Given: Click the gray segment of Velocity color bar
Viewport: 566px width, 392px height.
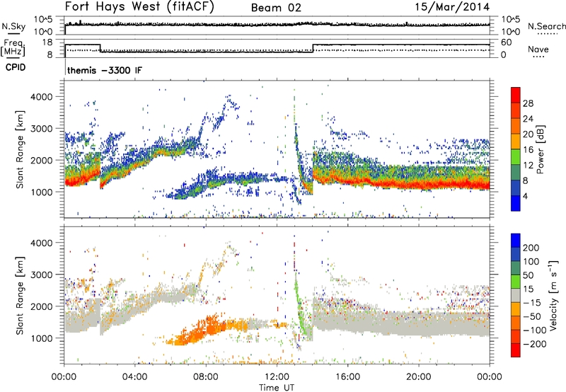Looking at the screenshot, I should (x=516, y=296).
